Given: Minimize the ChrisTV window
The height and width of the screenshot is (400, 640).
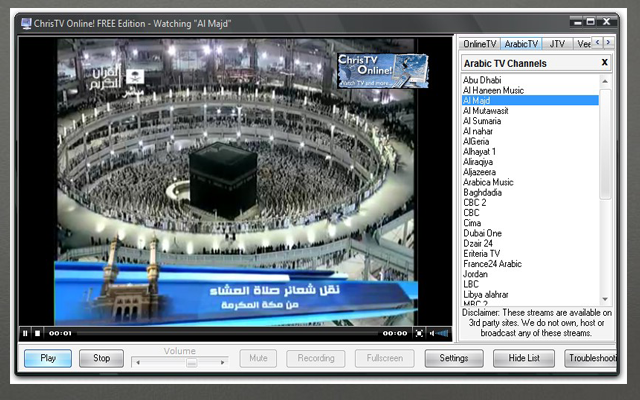Looking at the screenshot, I should coord(577,22).
